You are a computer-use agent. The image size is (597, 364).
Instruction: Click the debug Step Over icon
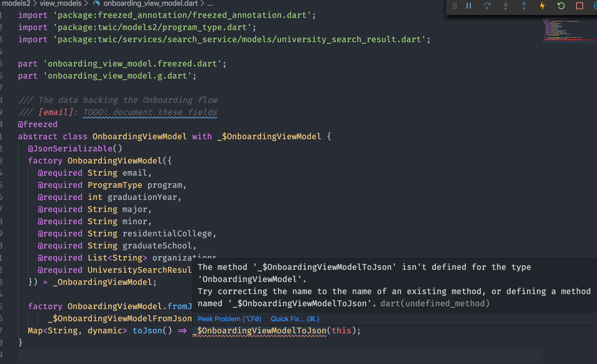[487, 6]
